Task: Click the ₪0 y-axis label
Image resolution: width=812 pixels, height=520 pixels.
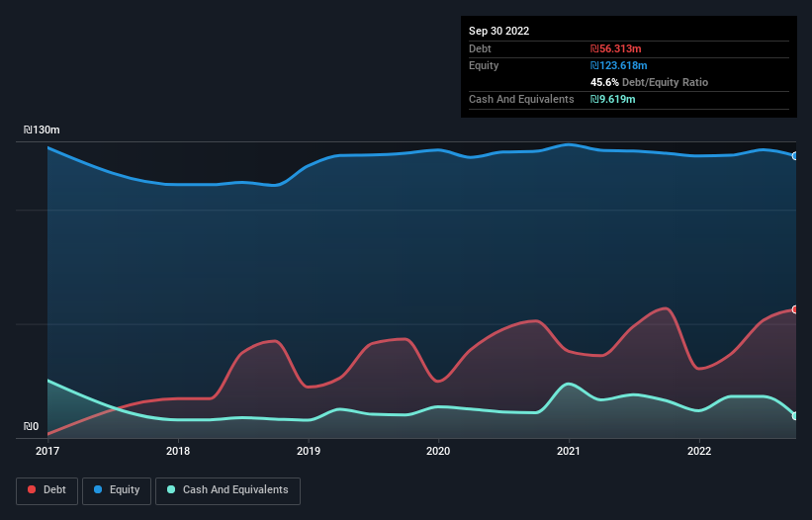Action: [31, 426]
